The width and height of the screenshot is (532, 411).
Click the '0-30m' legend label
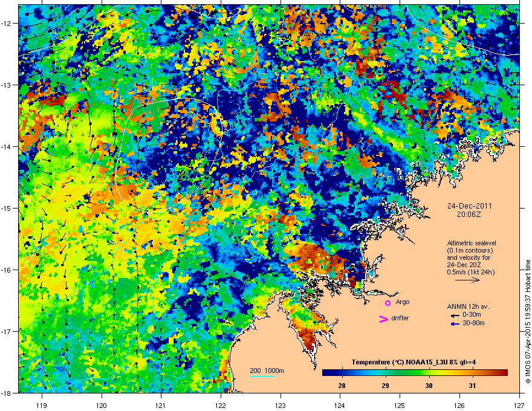point(472,315)
